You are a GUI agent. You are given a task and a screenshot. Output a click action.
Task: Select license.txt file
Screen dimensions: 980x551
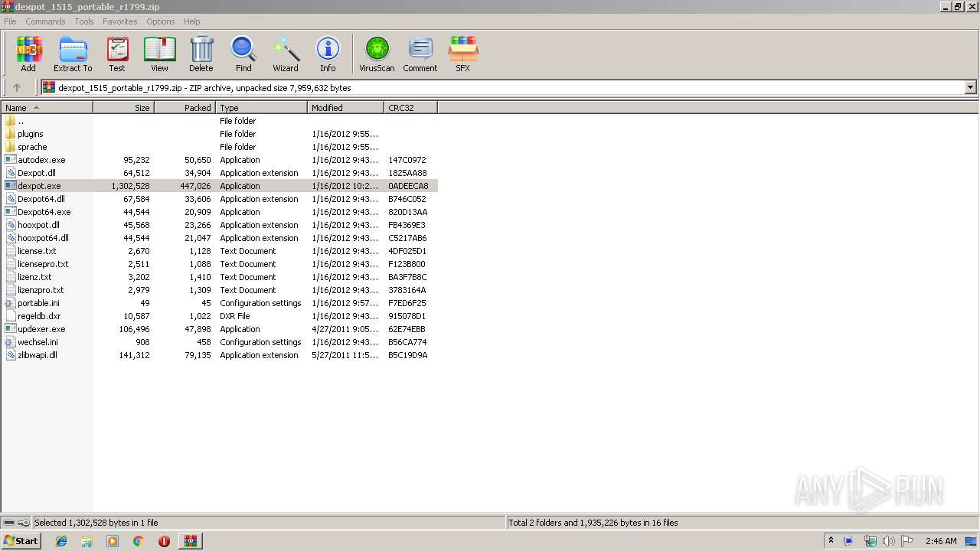37,251
